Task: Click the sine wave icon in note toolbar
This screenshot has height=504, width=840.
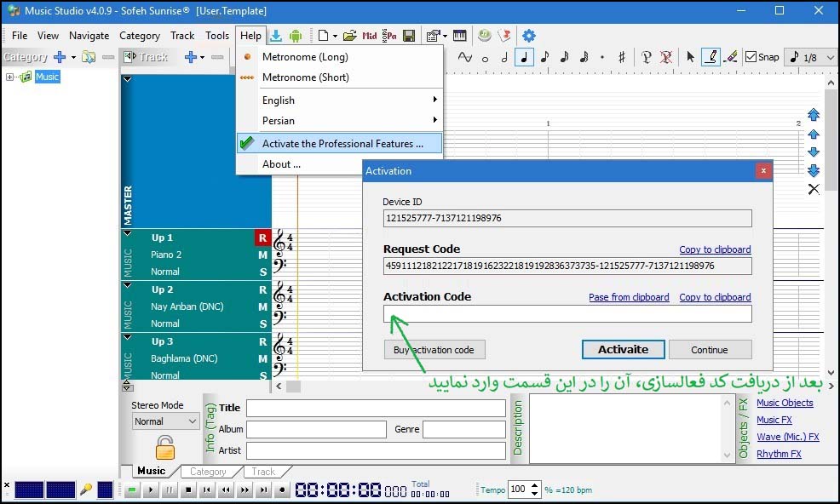Action: pos(464,57)
